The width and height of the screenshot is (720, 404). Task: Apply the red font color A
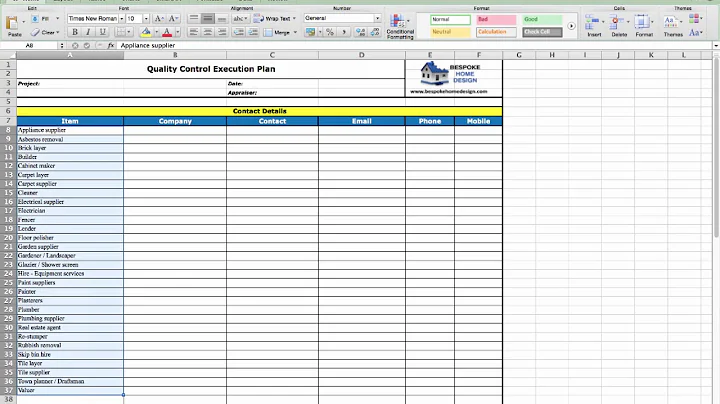click(x=167, y=32)
